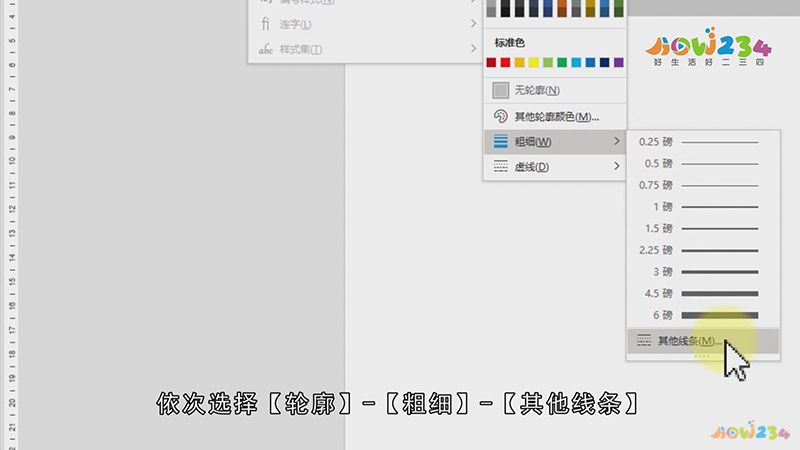The image size is (800, 450).
Task: Select the 1 磅 line weight
Action: click(703, 207)
